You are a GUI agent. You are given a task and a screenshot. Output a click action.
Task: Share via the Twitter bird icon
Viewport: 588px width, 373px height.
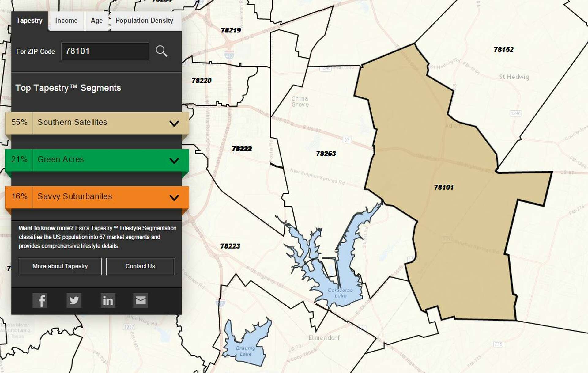click(x=74, y=300)
